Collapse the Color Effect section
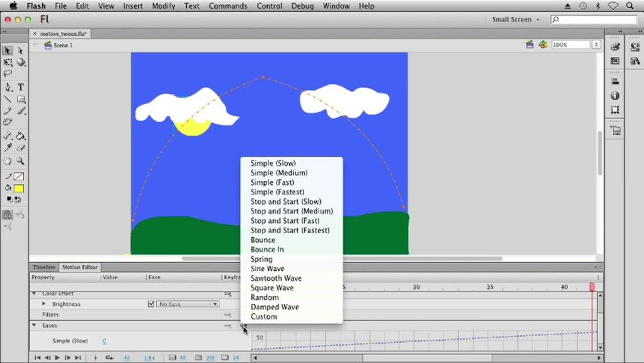Viewport: 644px width, 363px height. tap(34, 293)
